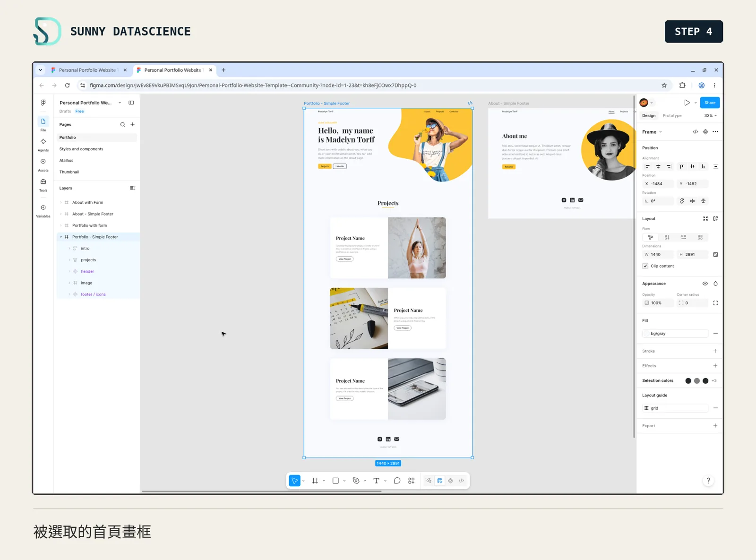Screen dimensions: 756x560
Task: Toggle the Clip content checkbox
Action: coord(645,266)
